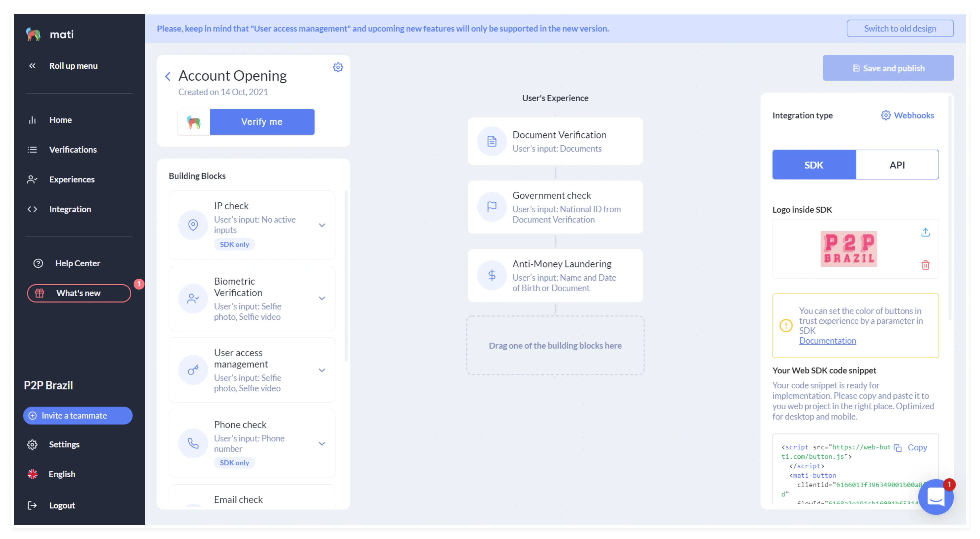Expand Biometric Verification details
The width and height of the screenshot is (980, 539).
pyautogui.click(x=322, y=298)
